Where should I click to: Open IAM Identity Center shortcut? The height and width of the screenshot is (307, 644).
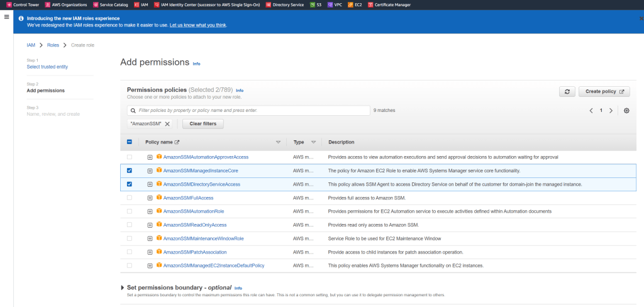[x=207, y=5]
